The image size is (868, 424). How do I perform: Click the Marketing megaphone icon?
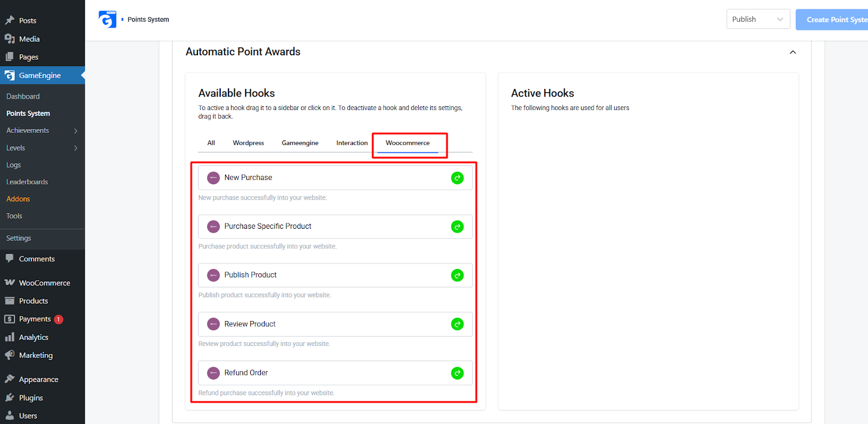pos(10,355)
